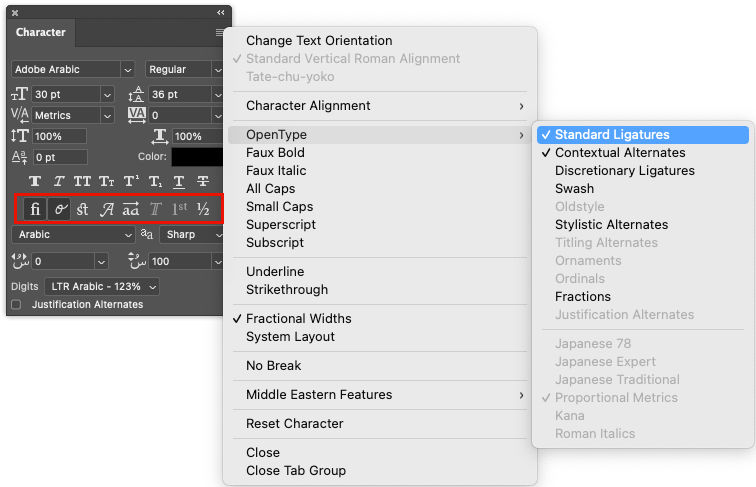Open Middle Eastern Features submenu
The image size is (756, 487).
coord(379,395)
